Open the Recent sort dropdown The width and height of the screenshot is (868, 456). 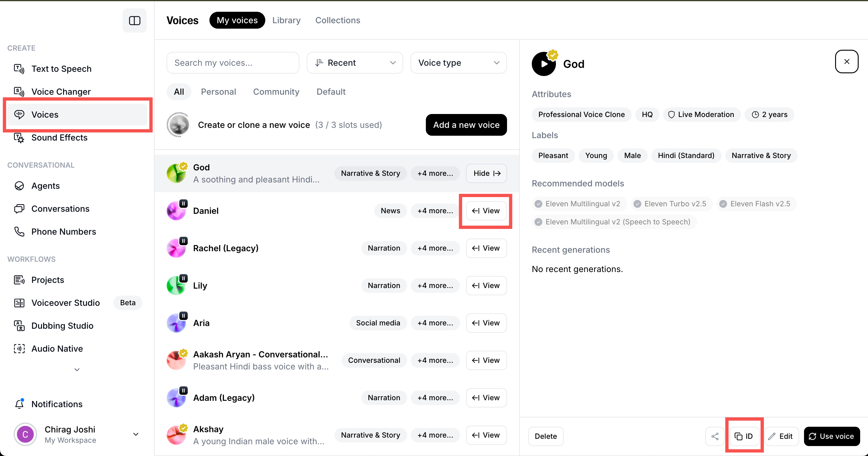355,63
